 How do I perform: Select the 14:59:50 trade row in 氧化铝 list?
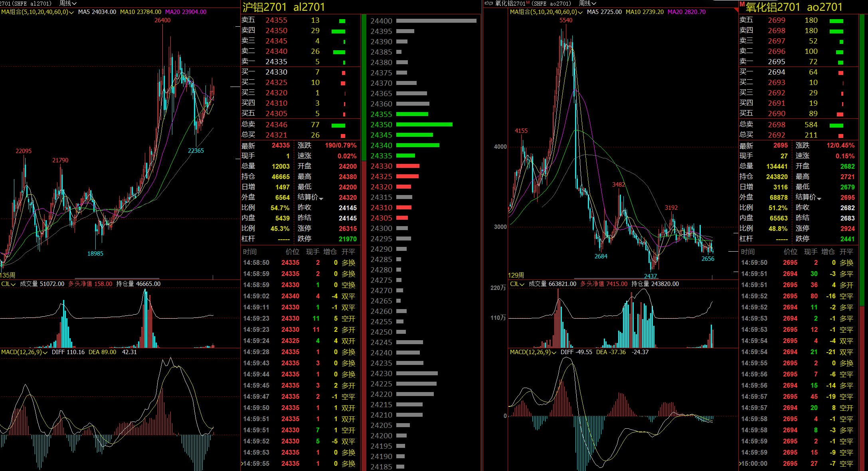pos(798,263)
